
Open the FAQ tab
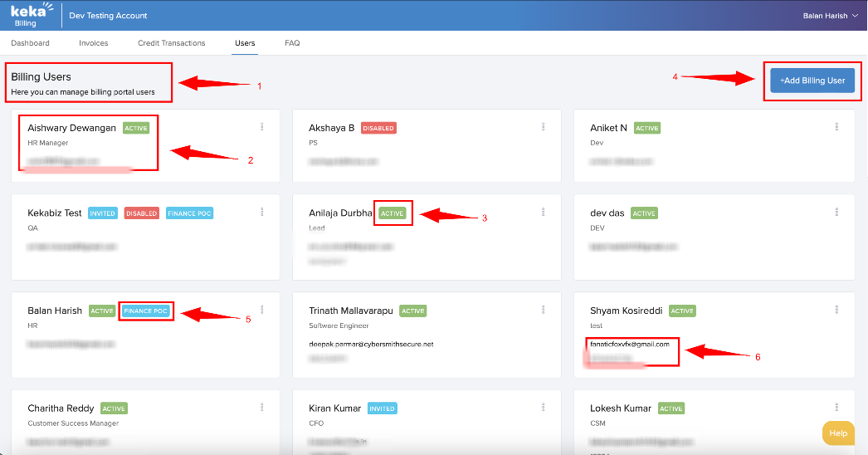292,43
